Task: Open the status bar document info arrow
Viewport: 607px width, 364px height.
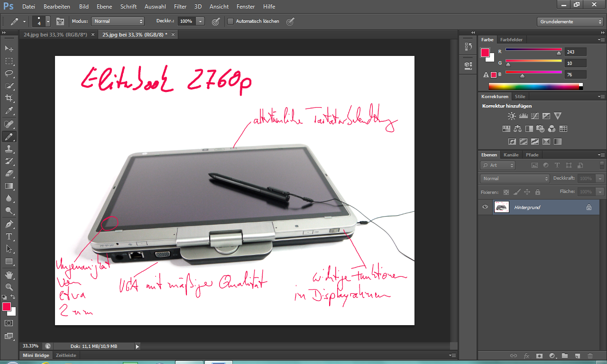Action: pyautogui.click(x=138, y=346)
